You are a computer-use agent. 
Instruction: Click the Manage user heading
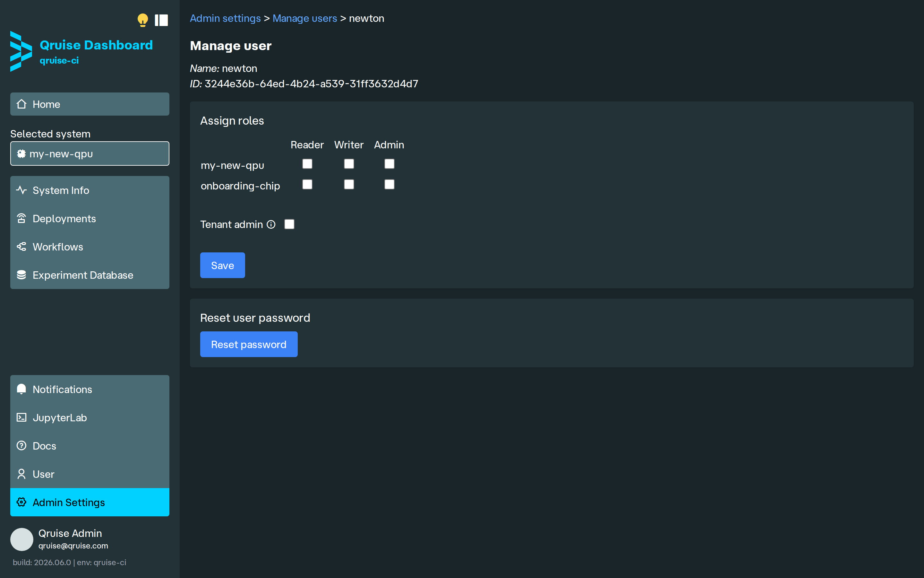pos(231,46)
